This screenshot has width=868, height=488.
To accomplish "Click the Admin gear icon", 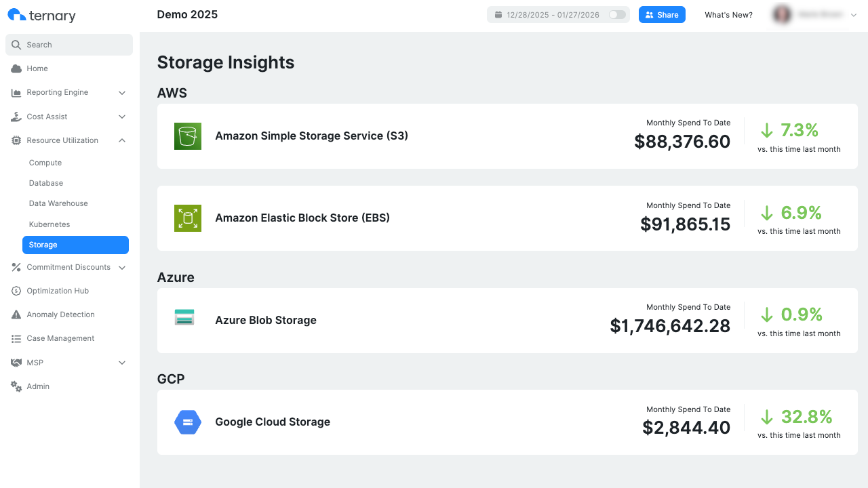I will click(x=15, y=386).
